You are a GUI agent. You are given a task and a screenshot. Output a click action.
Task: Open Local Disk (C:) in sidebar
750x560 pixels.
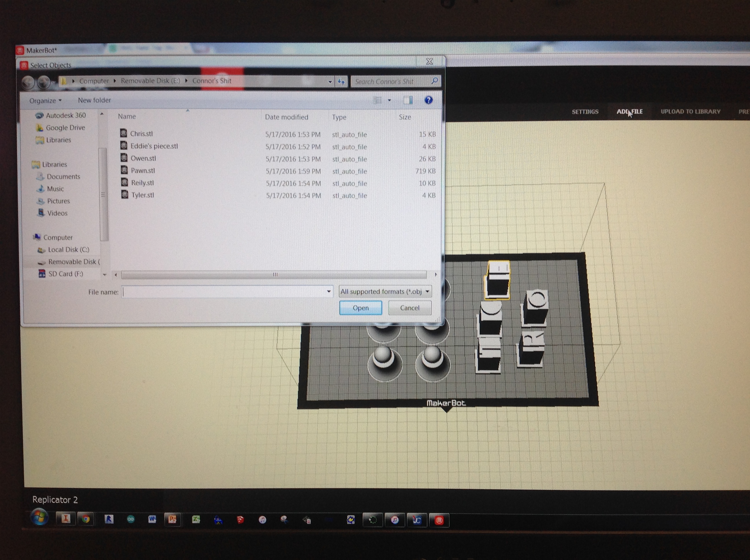63,250
